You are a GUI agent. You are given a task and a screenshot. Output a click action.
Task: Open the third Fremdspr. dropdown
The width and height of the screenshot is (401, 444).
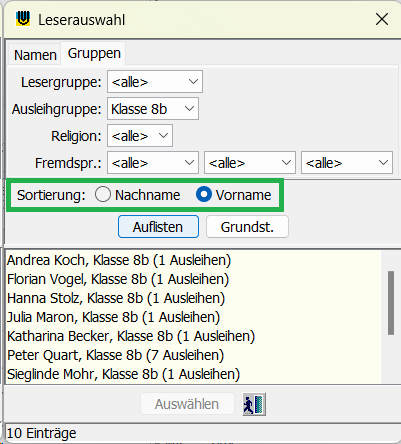[x=347, y=163]
